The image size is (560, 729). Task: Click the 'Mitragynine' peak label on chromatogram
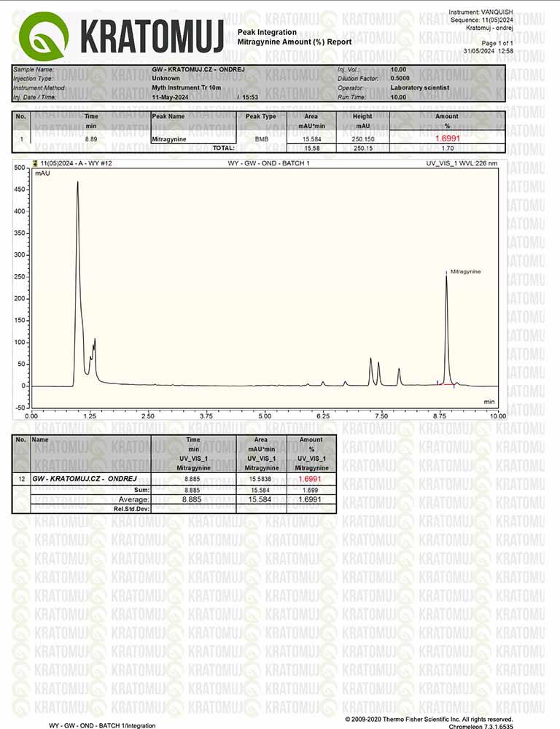[466, 271]
